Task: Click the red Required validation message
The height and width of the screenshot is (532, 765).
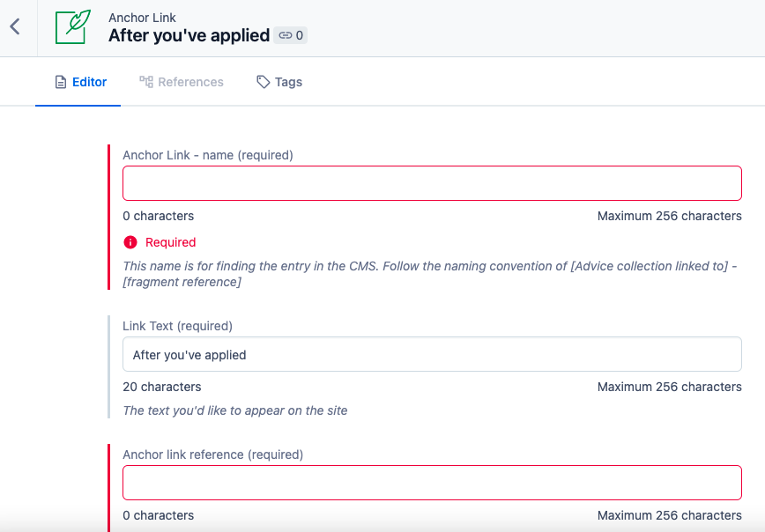Action: (x=170, y=242)
